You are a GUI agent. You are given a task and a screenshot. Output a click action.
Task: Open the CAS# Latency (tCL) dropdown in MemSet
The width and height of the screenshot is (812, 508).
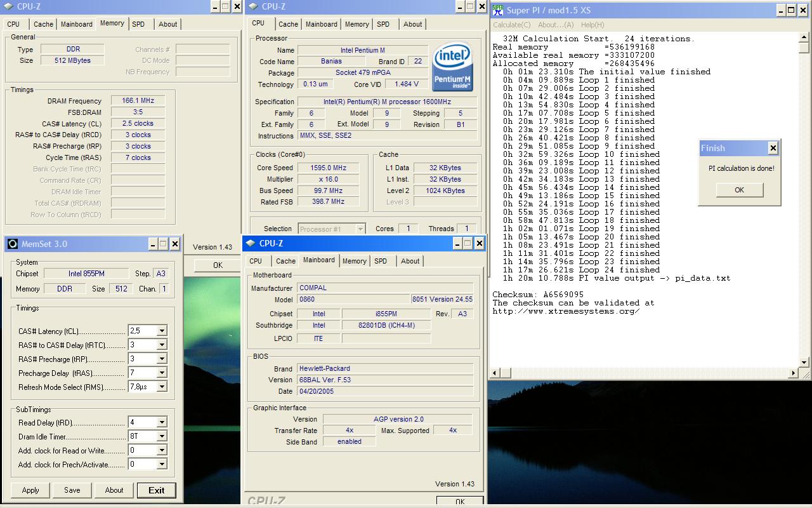click(x=162, y=331)
